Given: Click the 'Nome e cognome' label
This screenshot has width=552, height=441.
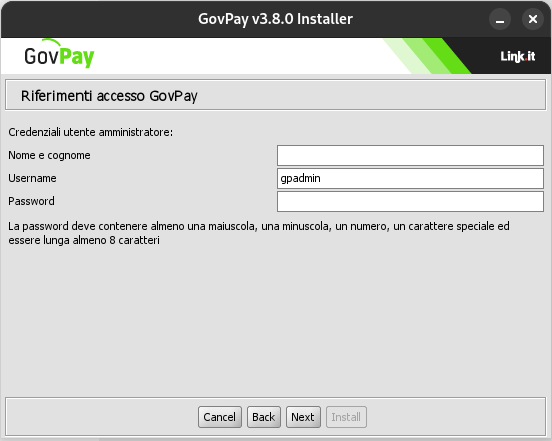Looking at the screenshot, I should pyautogui.click(x=49, y=155).
